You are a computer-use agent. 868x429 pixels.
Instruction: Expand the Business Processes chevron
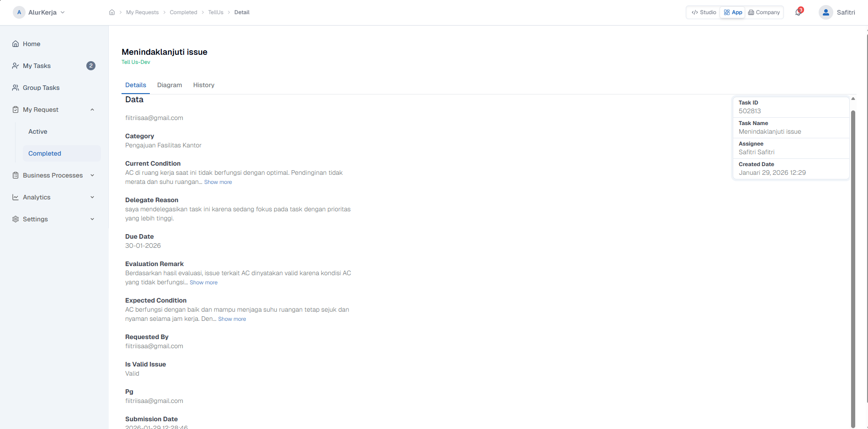[x=92, y=175]
